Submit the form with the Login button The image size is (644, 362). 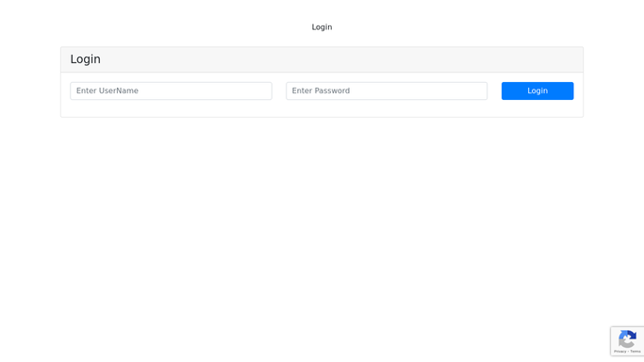(x=537, y=90)
